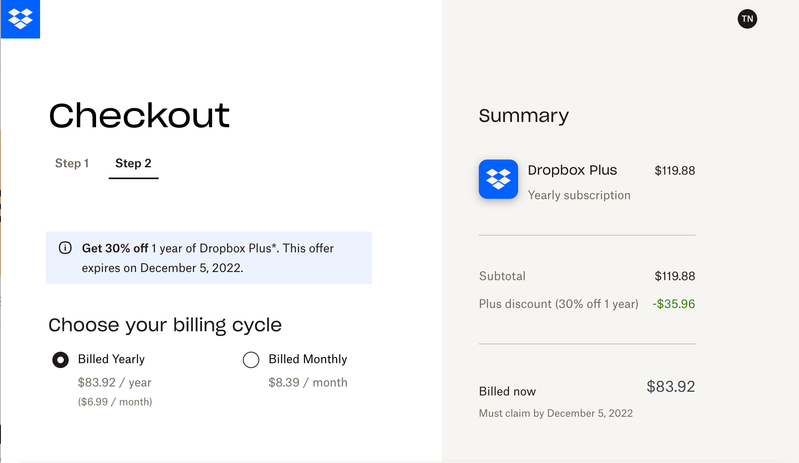Open the TN account avatar menu

[x=747, y=19]
